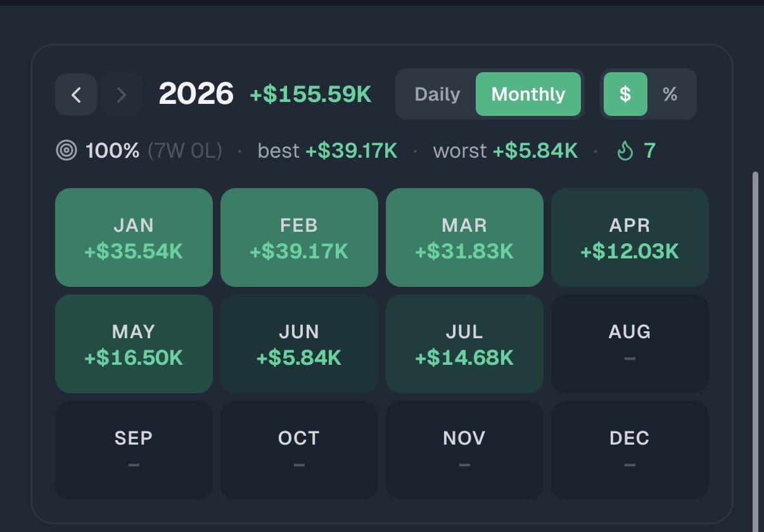The height and width of the screenshot is (532, 764).
Task: Open the JUN +$5.84K tile
Action: point(299,344)
